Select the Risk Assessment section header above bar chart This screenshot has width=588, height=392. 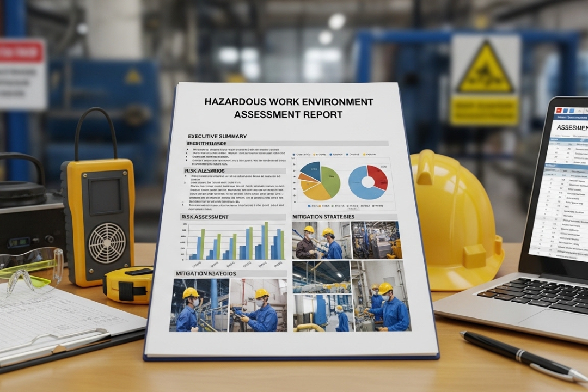pyautogui.click(x=205, y=217)
